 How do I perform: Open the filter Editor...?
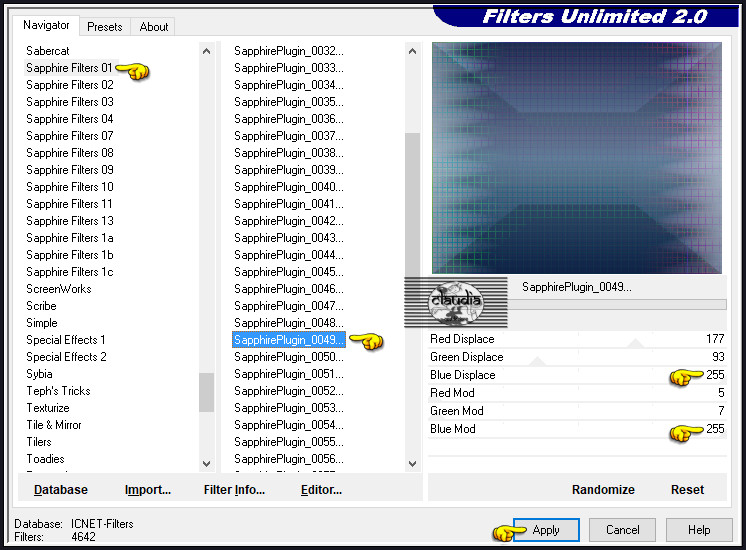coord(321,490)
